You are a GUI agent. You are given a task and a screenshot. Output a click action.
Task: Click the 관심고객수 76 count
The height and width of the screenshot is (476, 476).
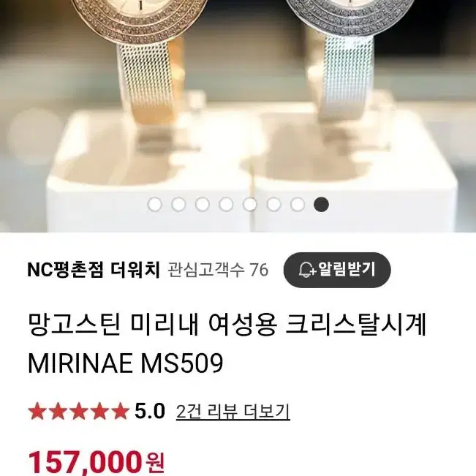218,270
